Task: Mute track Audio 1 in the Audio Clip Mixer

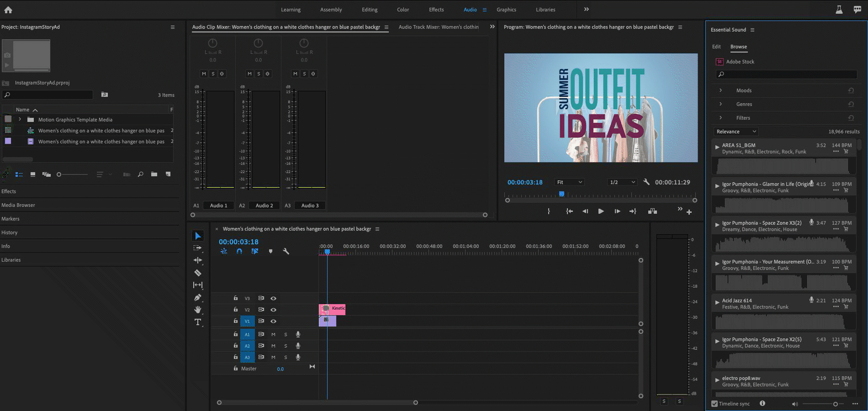Action: pos(204,74)
